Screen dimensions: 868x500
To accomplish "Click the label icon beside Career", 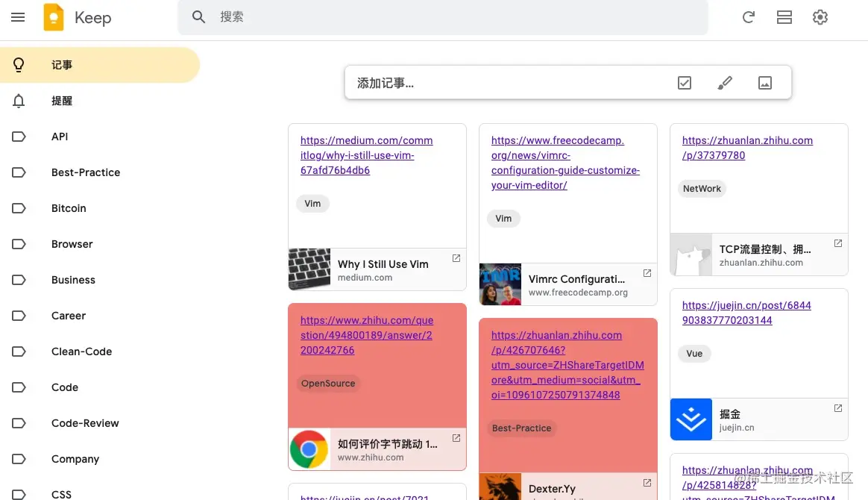I will 18,316.
